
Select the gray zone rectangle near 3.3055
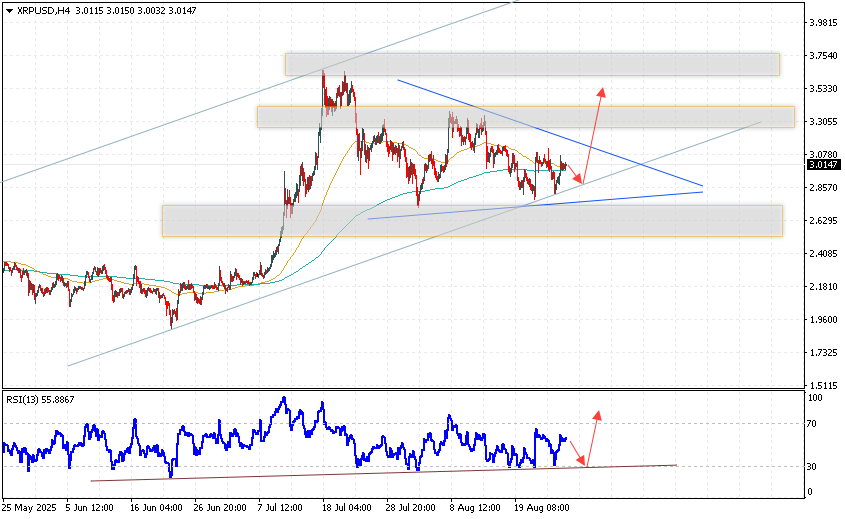526,117
